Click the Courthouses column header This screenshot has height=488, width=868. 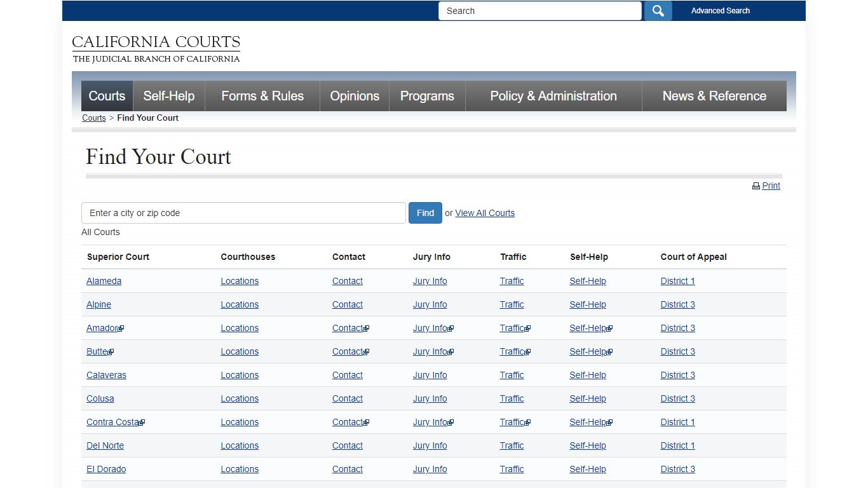[248, 257]
